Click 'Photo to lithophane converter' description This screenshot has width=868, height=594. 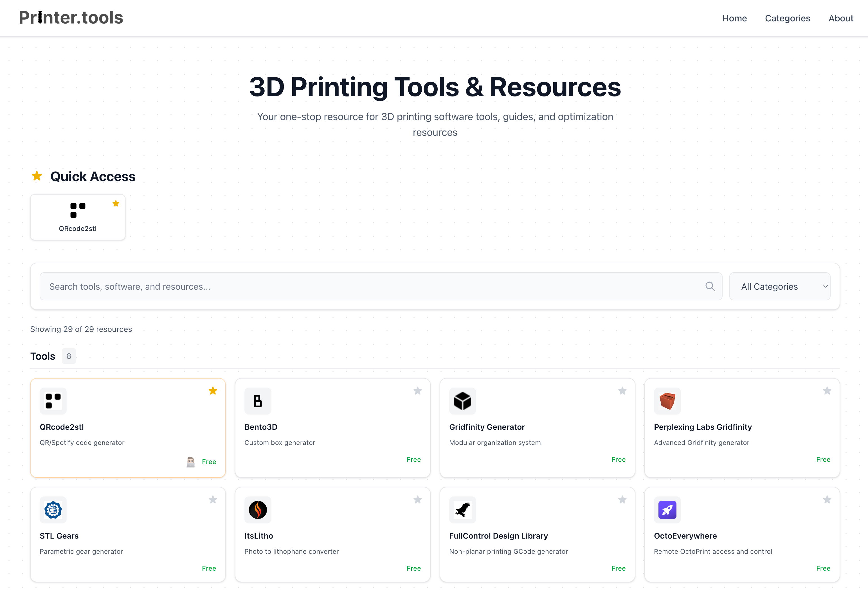coord(291,552)
